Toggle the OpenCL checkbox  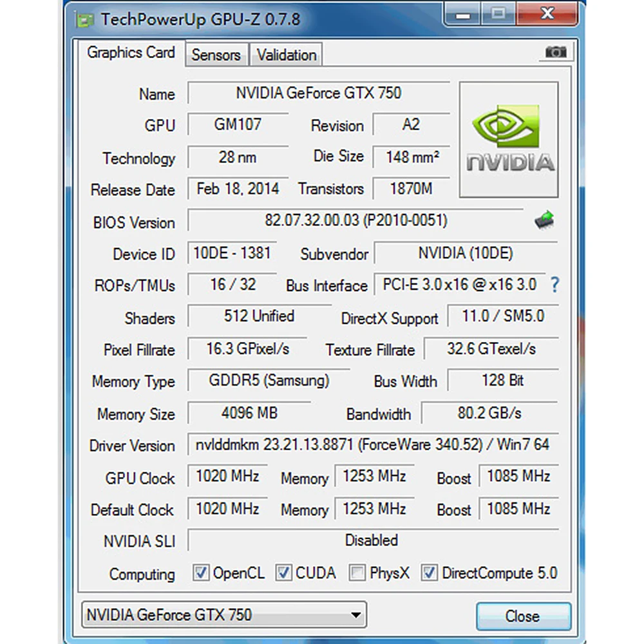201,573
